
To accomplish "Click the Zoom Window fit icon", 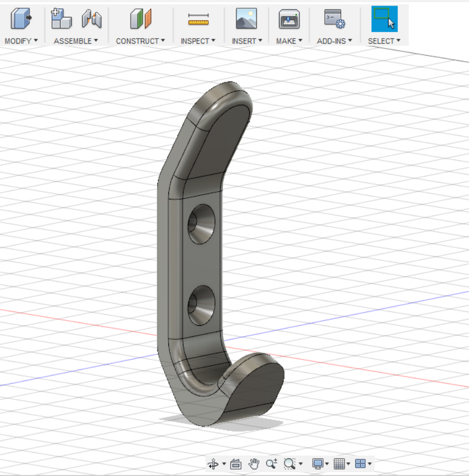I will [289, 464].
